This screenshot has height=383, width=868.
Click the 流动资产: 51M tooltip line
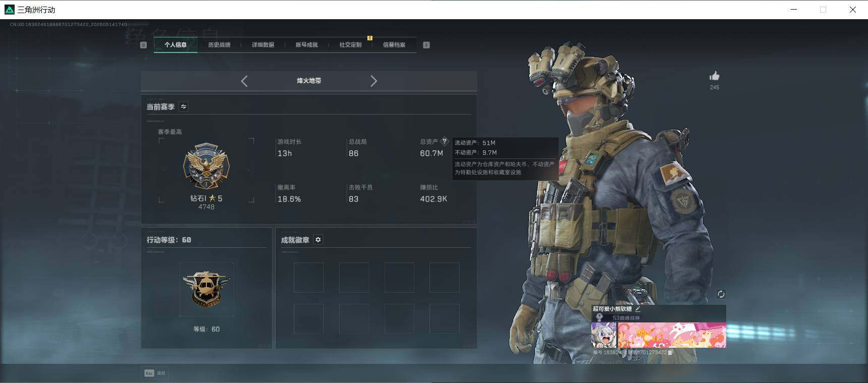pyautogui.click(x=475, y=143)
